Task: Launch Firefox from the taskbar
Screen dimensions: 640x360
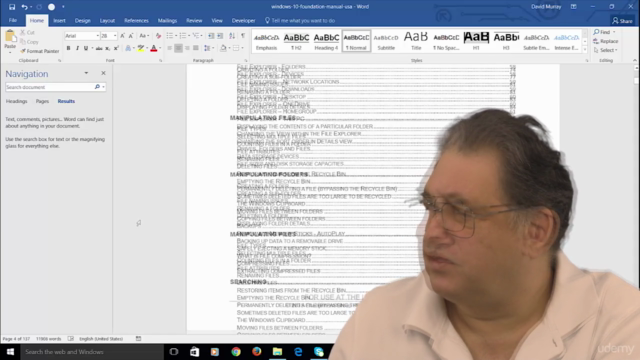Action: (x=257, y=352)
